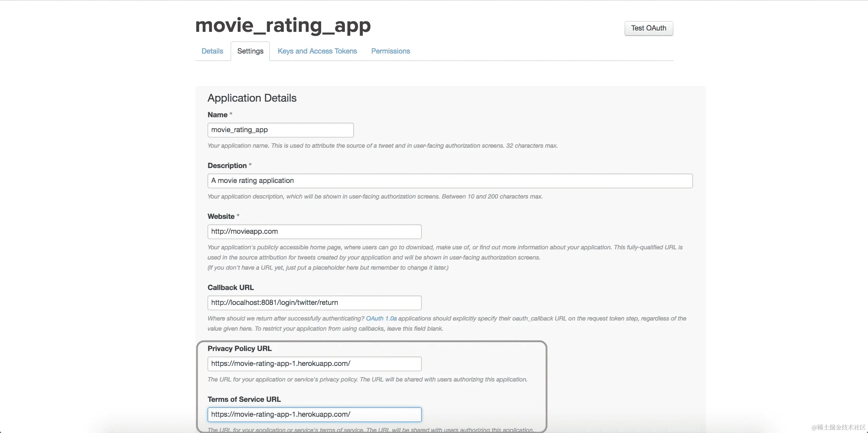Click the Terms of Service URL input
This screenshot has height=433, width=868.
click(x=314, y=415)
